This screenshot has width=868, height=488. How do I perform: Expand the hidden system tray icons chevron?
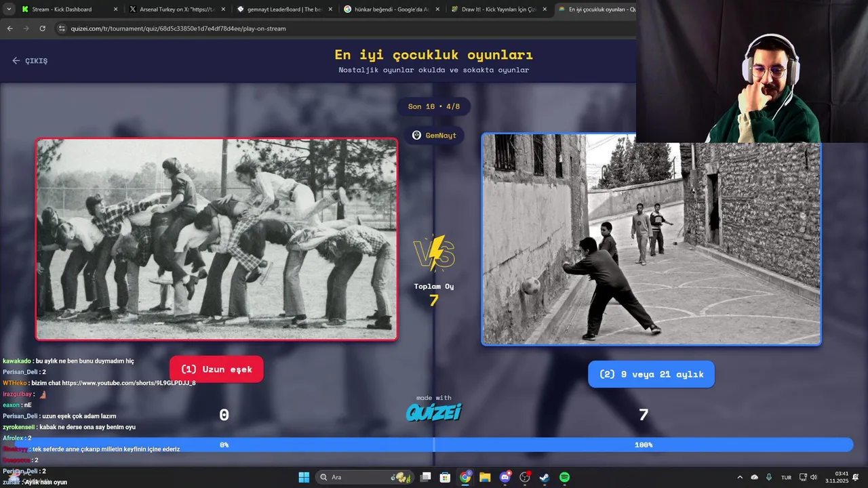pyautogui.click(x=740, y=477)
